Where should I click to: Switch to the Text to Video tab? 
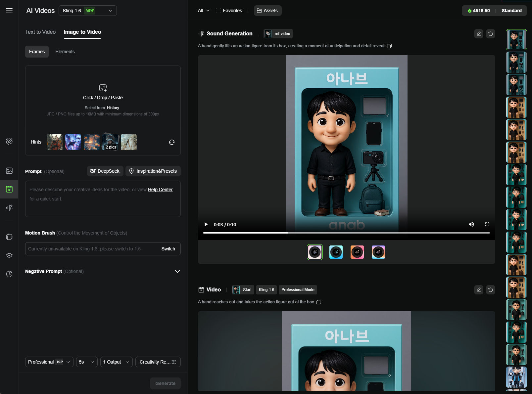tap(40, 32)
